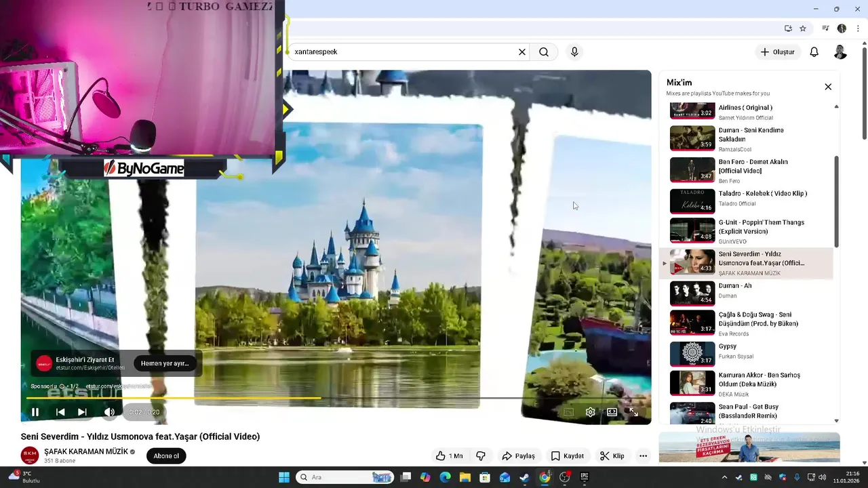Start voice search with microphone
Screen dimensions: 868x488
tap(574, 52)
